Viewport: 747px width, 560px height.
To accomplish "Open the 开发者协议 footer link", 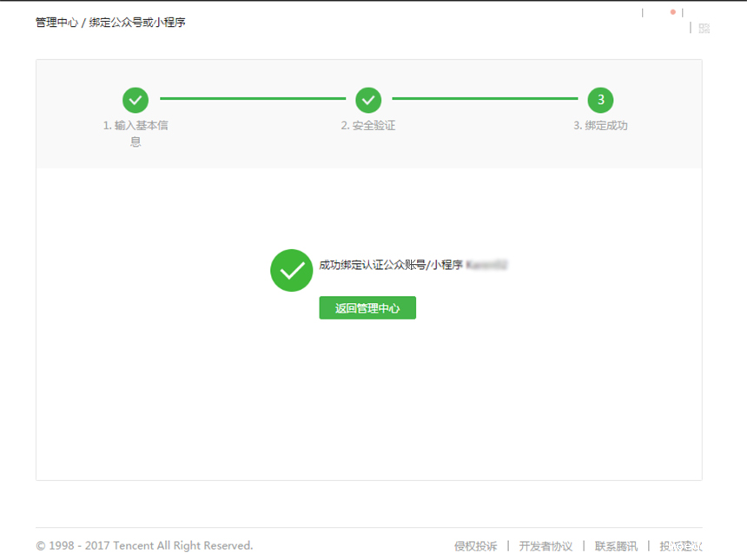I will click(545, 546).
